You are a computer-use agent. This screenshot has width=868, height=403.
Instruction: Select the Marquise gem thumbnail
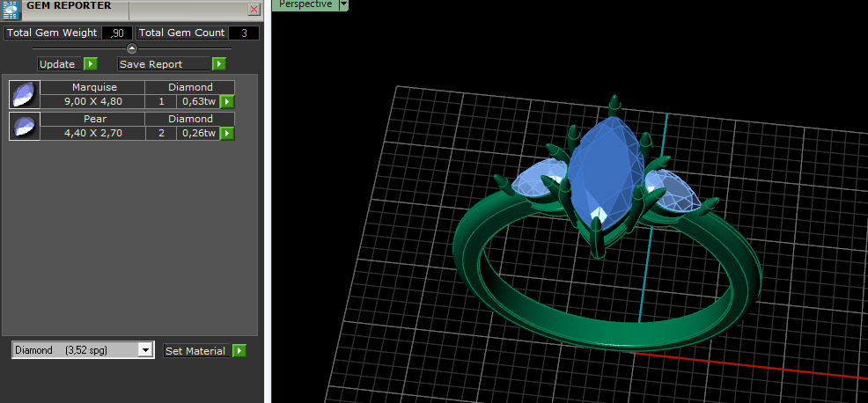25,94
